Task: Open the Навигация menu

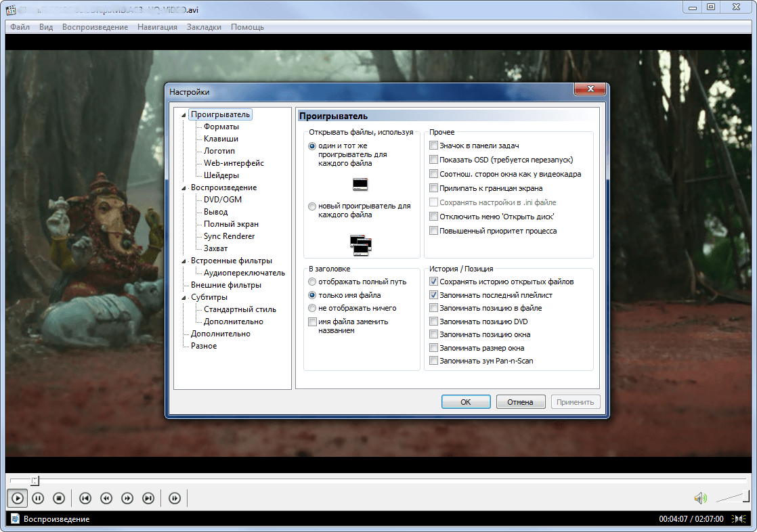Action: coord(157,27)
